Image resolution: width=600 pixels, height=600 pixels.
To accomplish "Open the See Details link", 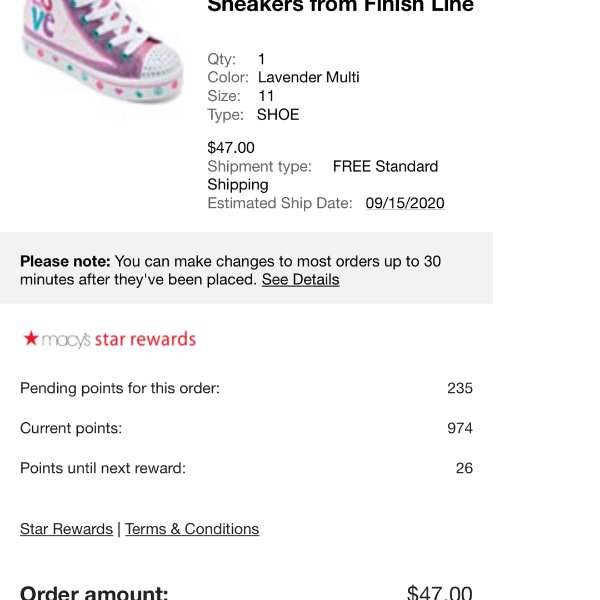I will [x=300, y=280].
